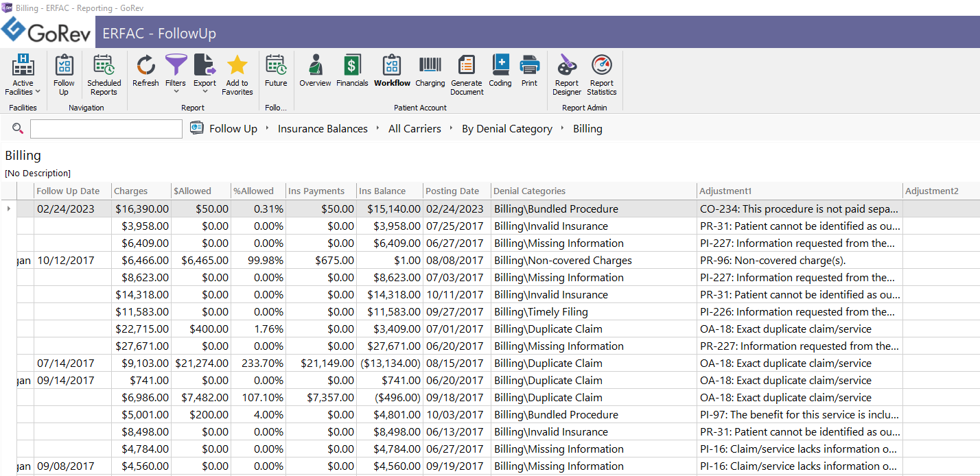Select the 107.10% allowed cell
This screenshot has width=980, height=476.
click(258, 397)
